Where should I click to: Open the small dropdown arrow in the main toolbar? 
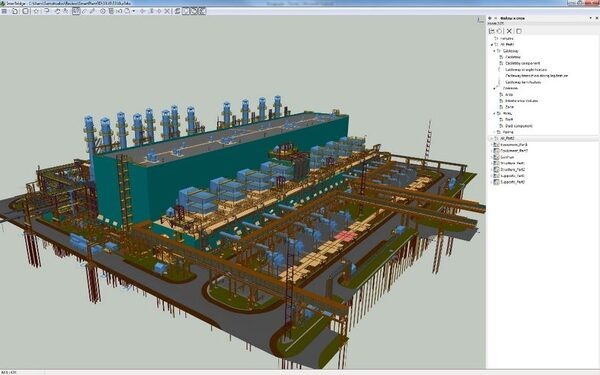[134, 11]
